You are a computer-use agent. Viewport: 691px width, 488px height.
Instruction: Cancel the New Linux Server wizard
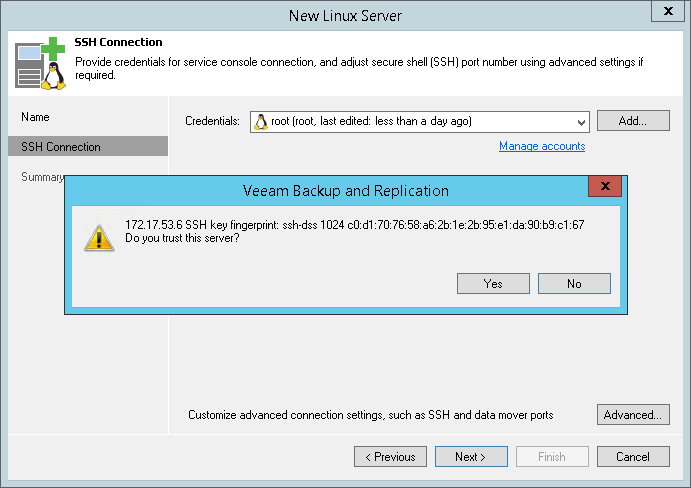point(633,457)
